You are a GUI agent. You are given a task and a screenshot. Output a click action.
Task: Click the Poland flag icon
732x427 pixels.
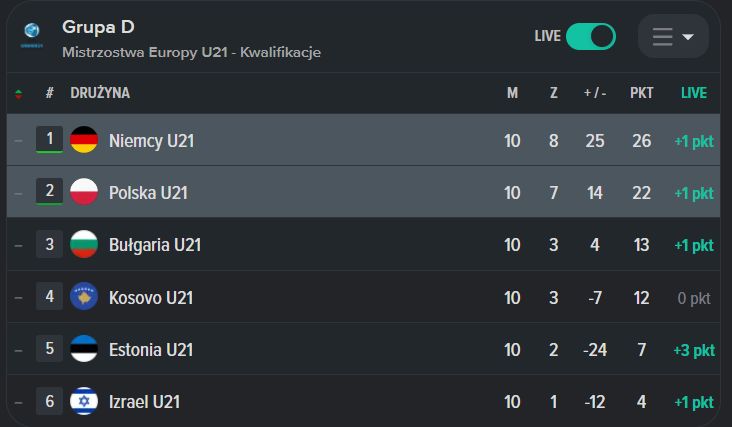point(84,193)
